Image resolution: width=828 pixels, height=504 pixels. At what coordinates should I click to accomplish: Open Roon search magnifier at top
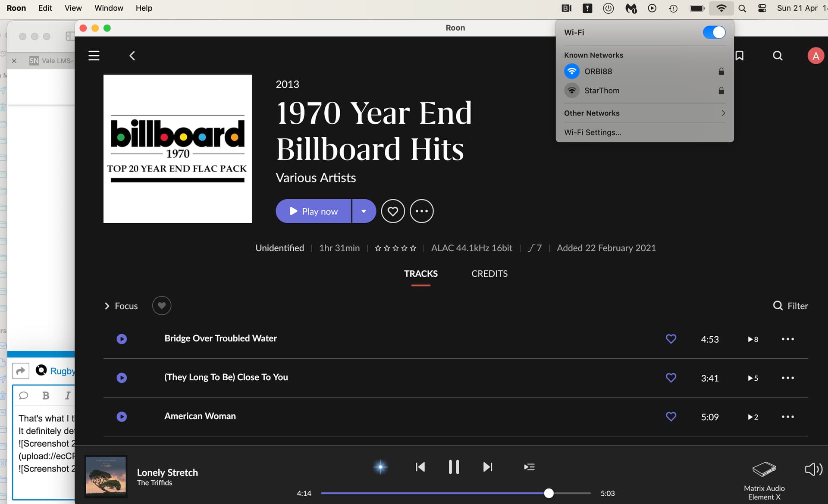(778, 56)
